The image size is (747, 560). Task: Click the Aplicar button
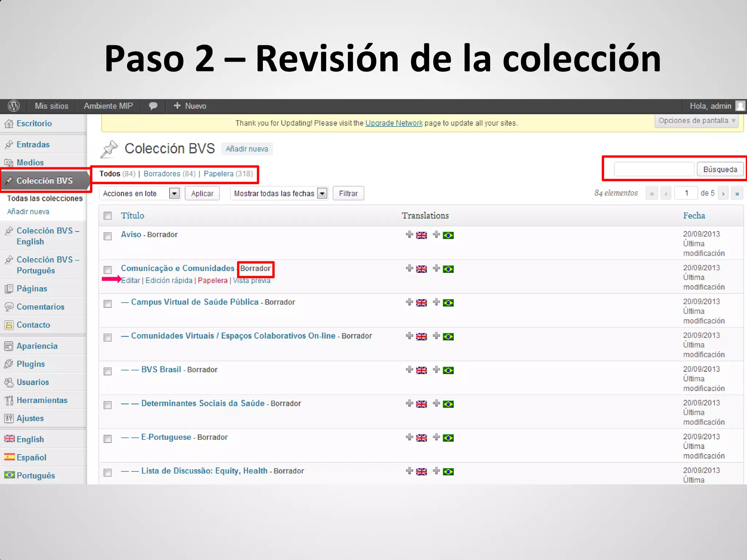pos(202,193)
